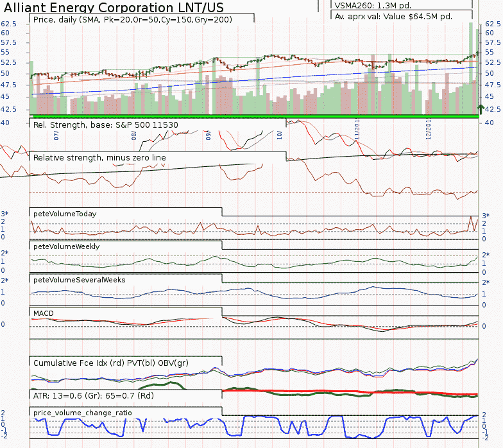Select the VSMA260: 1.3M pd. label
Image resolution: width=503 pixels, height=448 pixels.
click(372, 5)
